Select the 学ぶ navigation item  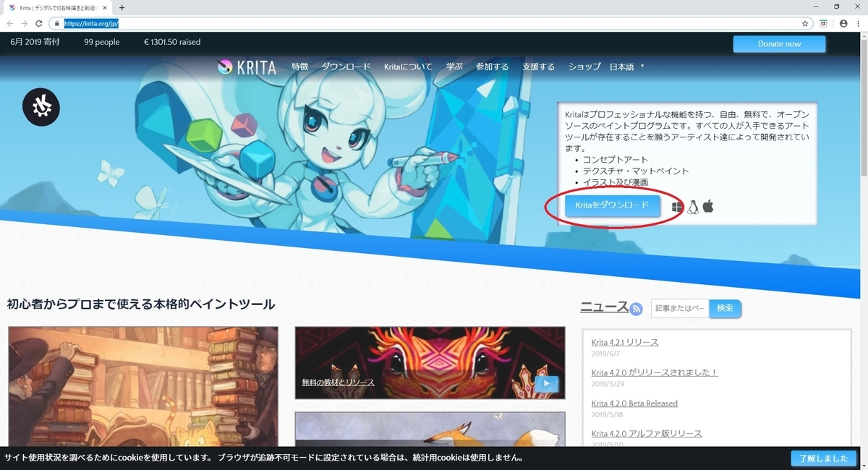[x=454, y=67]
